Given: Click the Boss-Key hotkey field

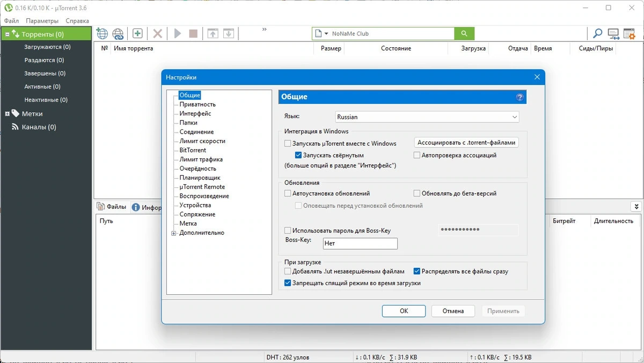Looking at the screenshot, I should tap(360, 244).
